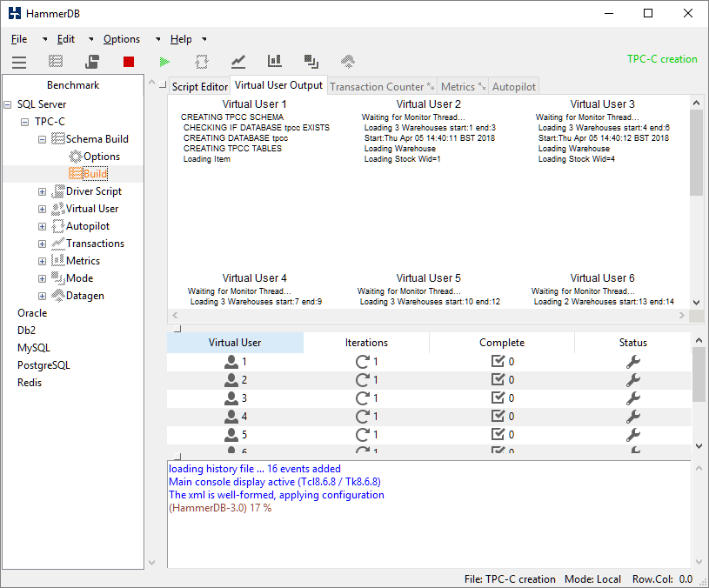This screenshot has width=709, height=588.
Task: Click the Metrics bar chart toolbar icon
Action: (x=275, y=61)
